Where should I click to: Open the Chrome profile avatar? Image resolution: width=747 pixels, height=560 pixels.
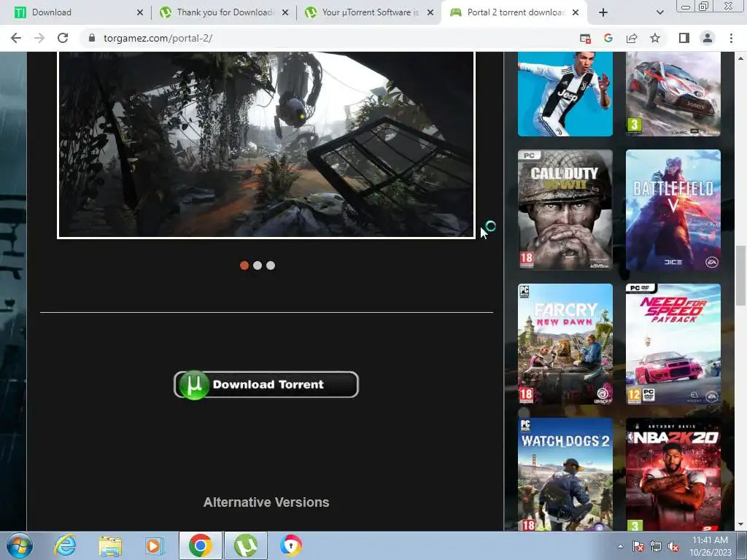(x=708, y=38)
